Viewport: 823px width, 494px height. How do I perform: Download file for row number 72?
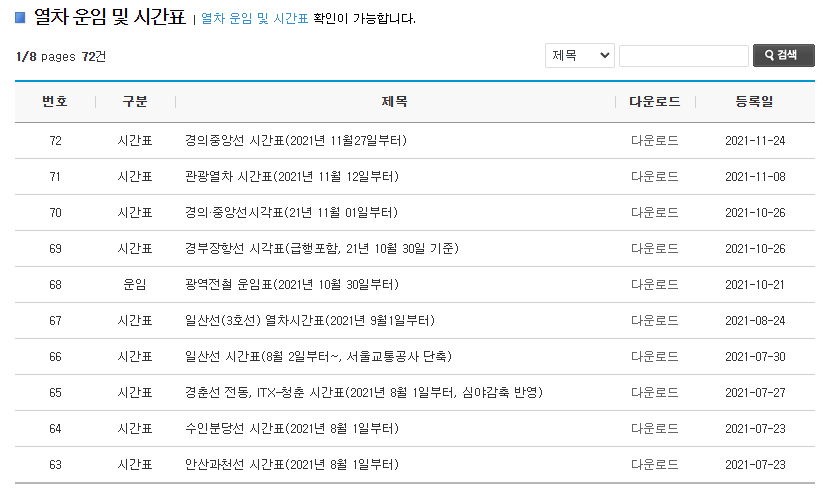[x=655, y=141]
